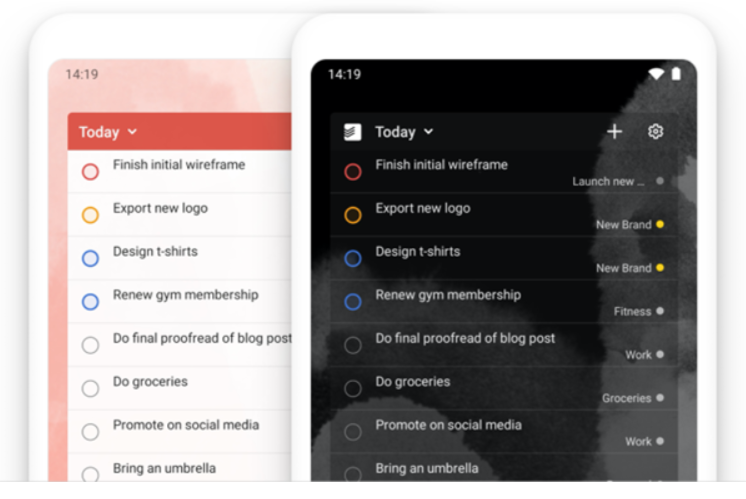The height and width of the screenshot is (499, 746).
Task: Tap battery status icon in dark phone
Action: (676, 74)
